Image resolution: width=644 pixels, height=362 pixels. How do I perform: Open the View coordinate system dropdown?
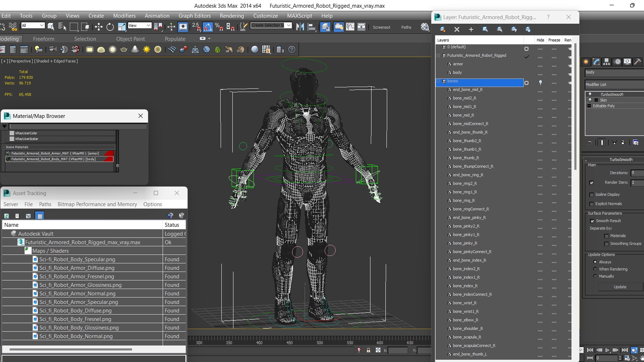(140, 25)
